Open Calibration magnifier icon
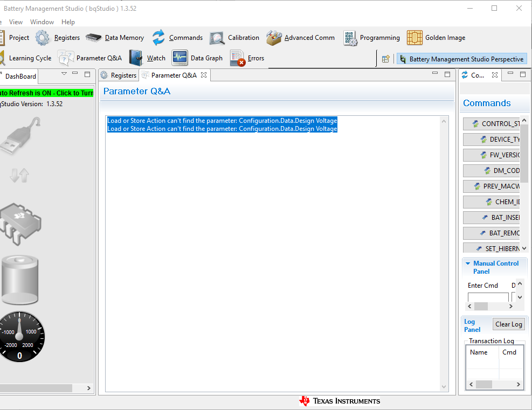The height and width of the screenshot is (410, 532). [x=217, y=38]
